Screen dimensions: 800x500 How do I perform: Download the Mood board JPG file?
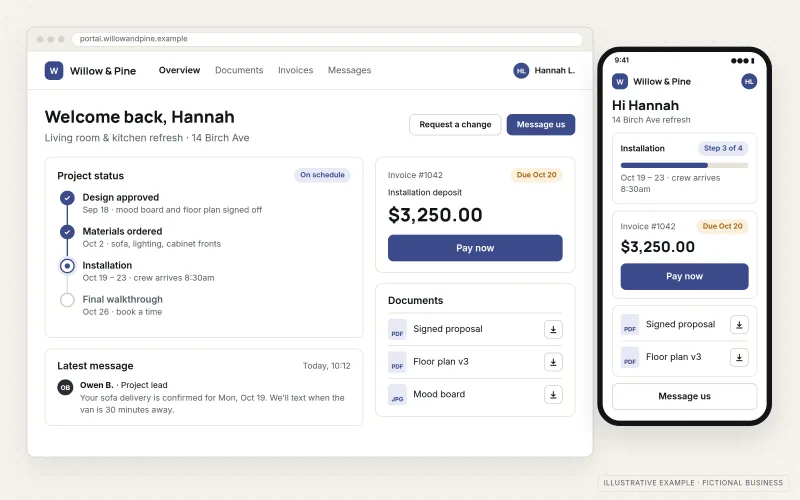click(553, 395)
